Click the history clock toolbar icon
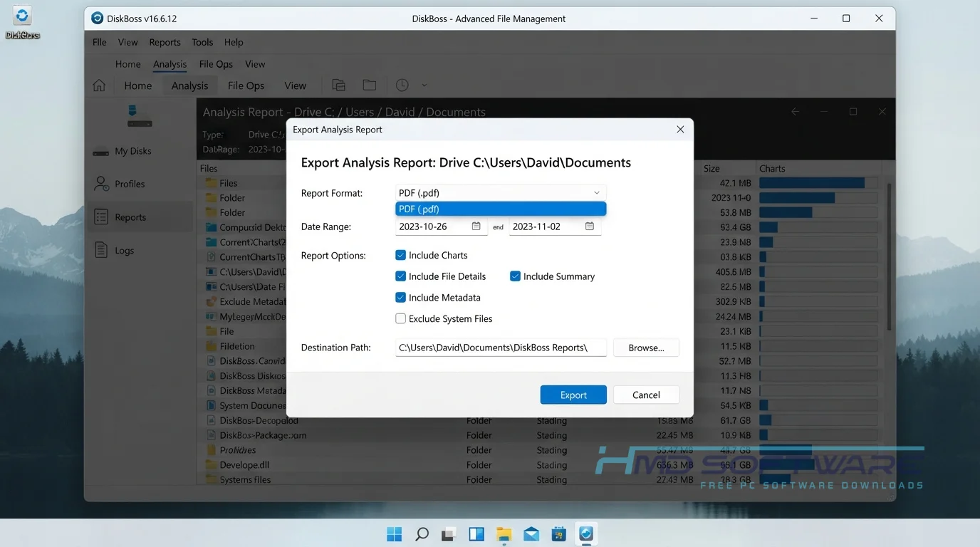The width and height of the screenshot is (980, 547). pyautogui.click(x=402, y=85)
